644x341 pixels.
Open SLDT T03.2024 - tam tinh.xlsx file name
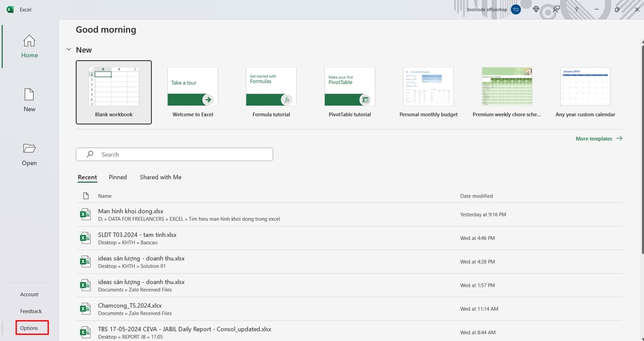tap(137, 235)
